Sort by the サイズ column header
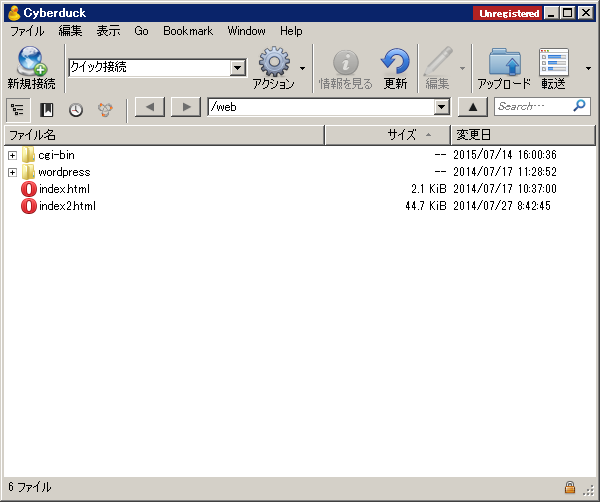Screen dimensions: 600x502 387,135
